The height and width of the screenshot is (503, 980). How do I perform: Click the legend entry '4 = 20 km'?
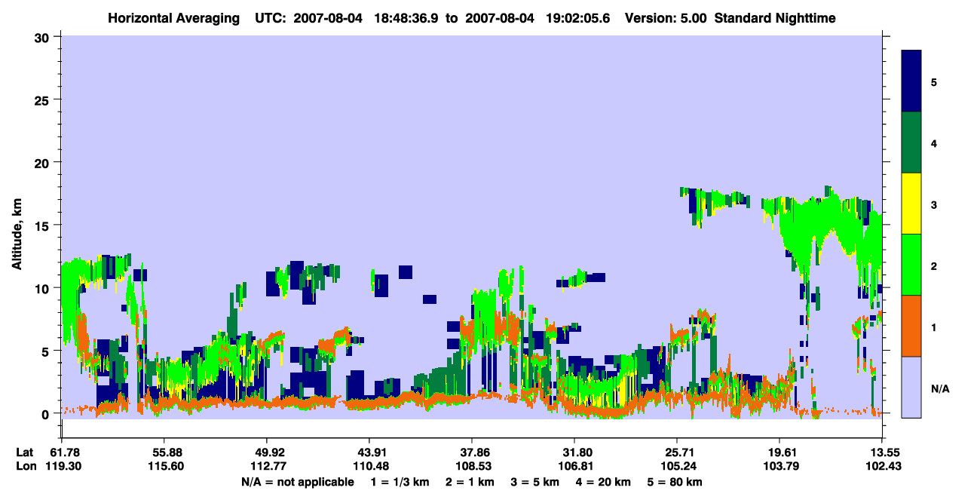(605, 481)
